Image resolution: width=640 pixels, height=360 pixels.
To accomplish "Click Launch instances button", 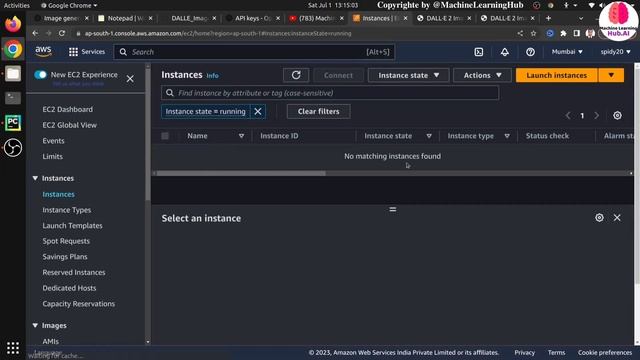I will coord(557,75).
